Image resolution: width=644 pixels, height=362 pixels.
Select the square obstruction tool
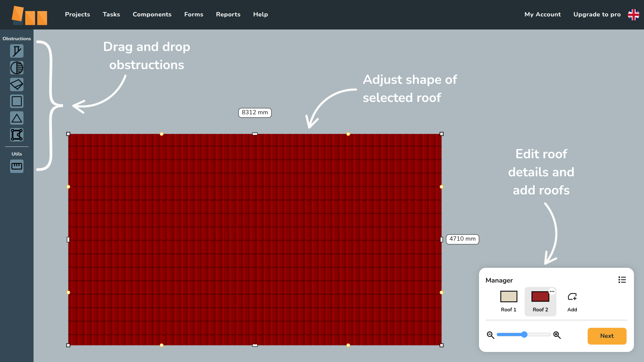16,101
